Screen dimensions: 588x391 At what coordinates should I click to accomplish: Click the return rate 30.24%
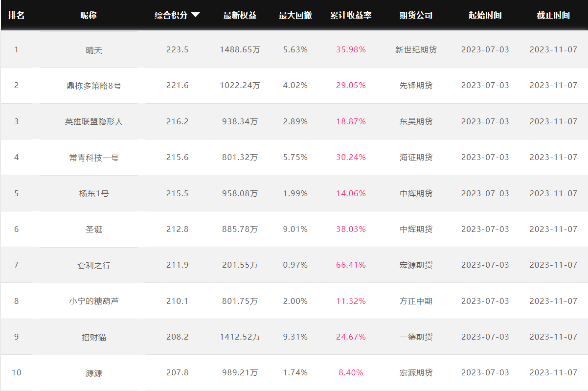point(351,157)
